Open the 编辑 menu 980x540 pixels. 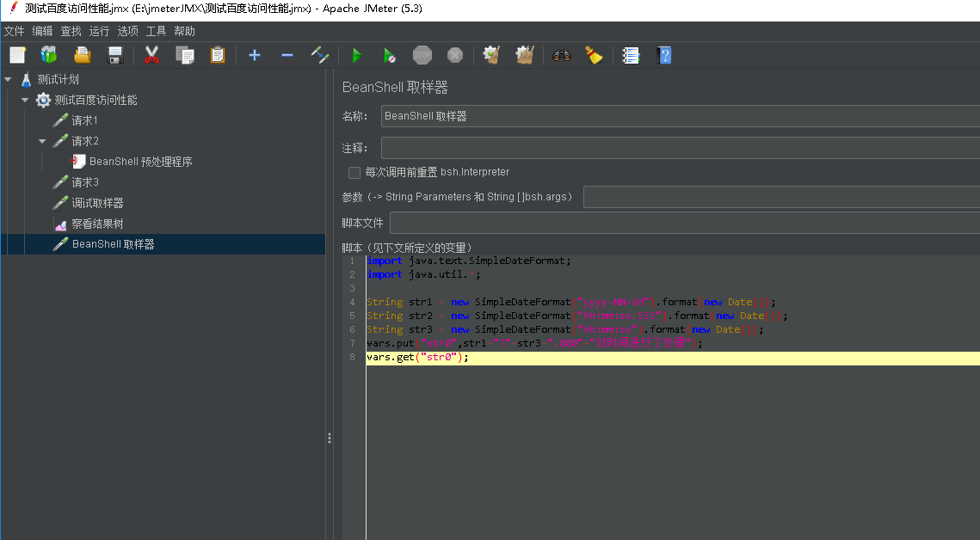pyautogui.click(x=42, y=31)
